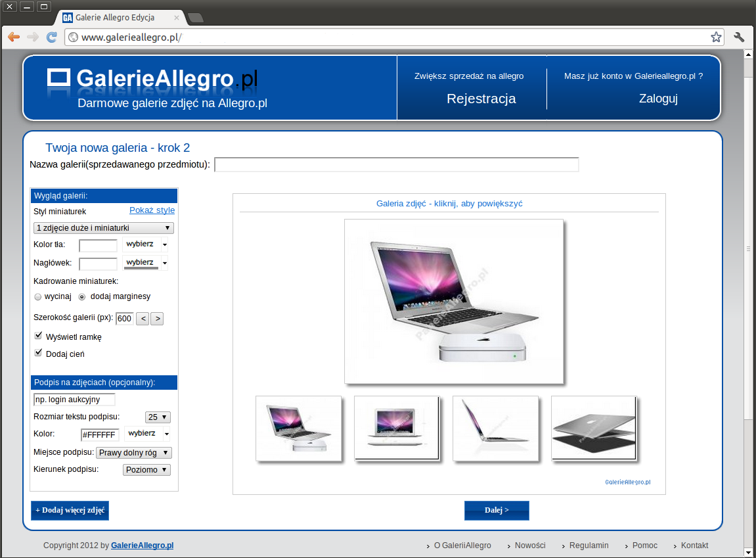Expand the Styl miniaturek dropdown
This screenshot has height=558, width=756.
click(104, 227)
